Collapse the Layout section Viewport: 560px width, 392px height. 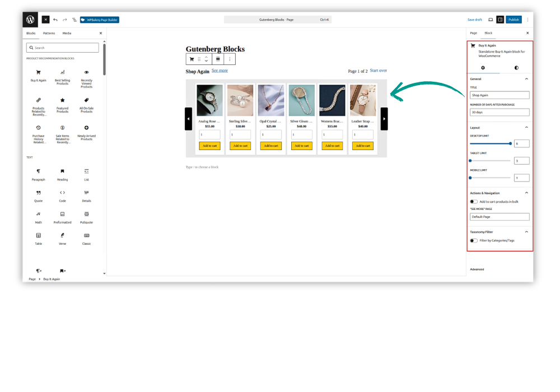(526, 128)
